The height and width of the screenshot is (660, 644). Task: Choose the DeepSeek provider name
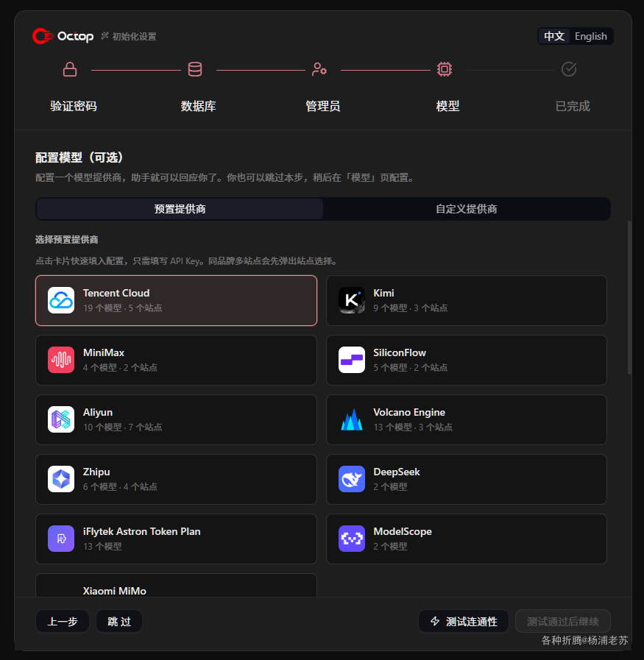click(x=397, y=472)
